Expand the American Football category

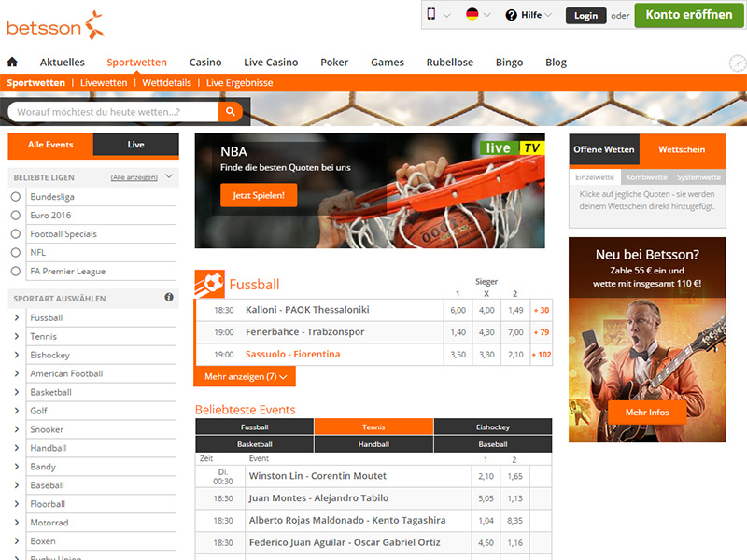(x=17, y=373)
